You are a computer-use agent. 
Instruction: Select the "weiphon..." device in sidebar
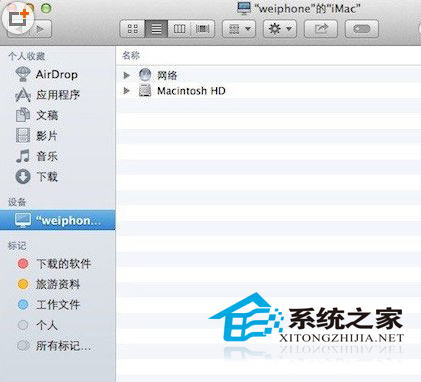click(58, 220)
